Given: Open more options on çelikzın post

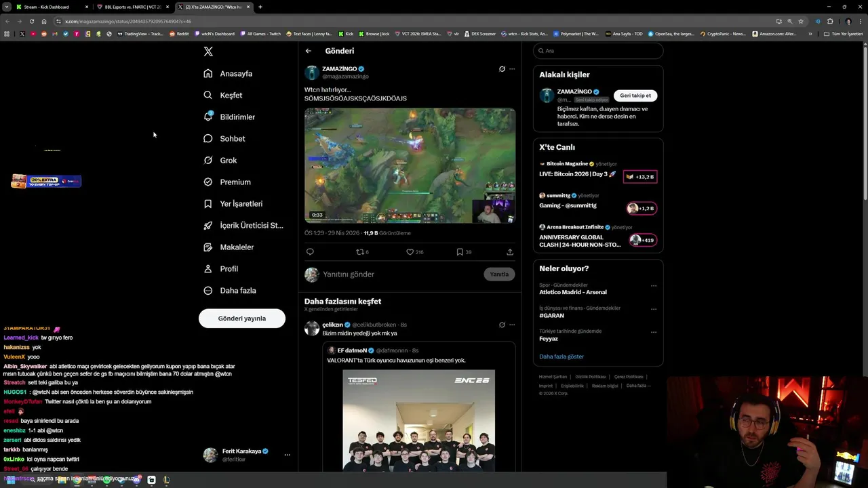Looking at the screenshot, I should coord(512,325).
